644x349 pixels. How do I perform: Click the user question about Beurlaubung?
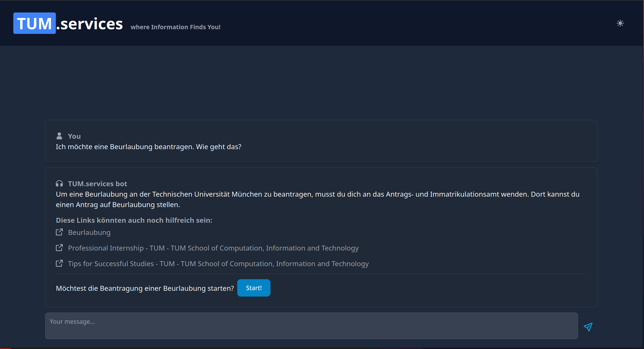pos(148,147)
